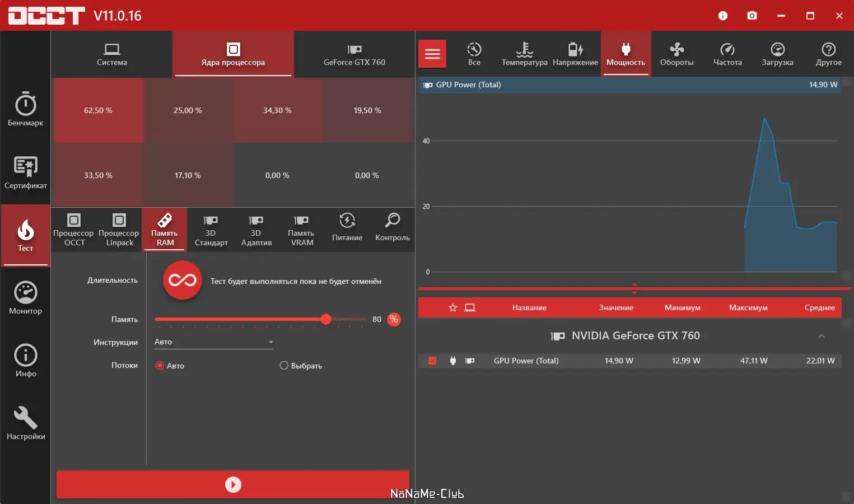Select Процессор OCCT test
The height and width of the screenshot is (504, 854).
pos(74,230)
